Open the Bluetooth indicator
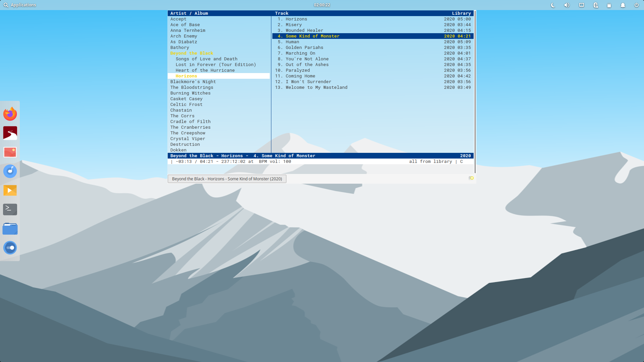Screen dimensions: 644x362 pos(596,5)
